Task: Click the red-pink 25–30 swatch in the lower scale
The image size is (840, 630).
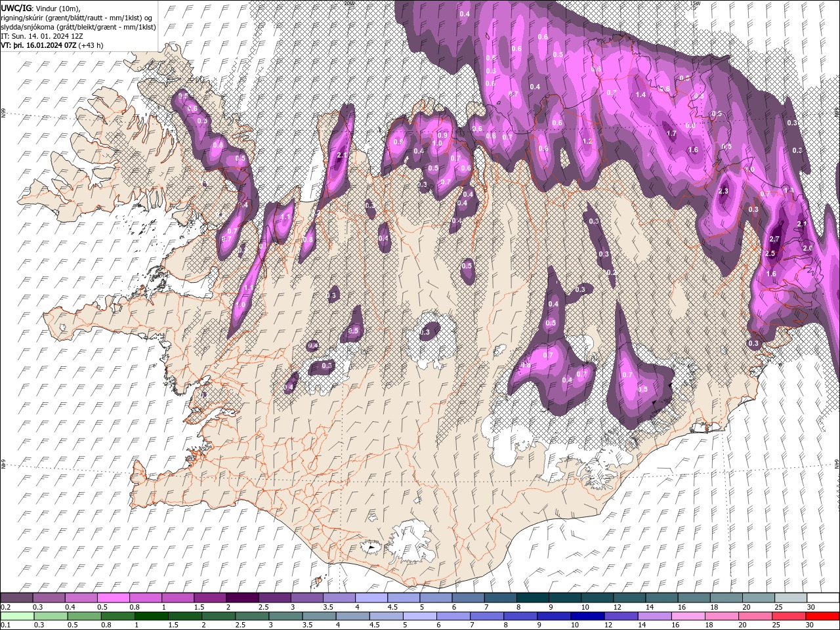Action: (788, 616)
